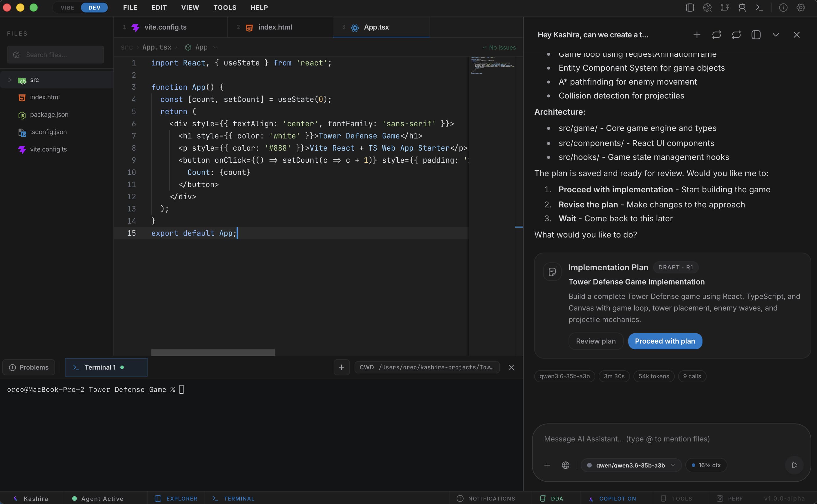Click the Search files input field
817x504 pixels.
click(x=55, y=55)
